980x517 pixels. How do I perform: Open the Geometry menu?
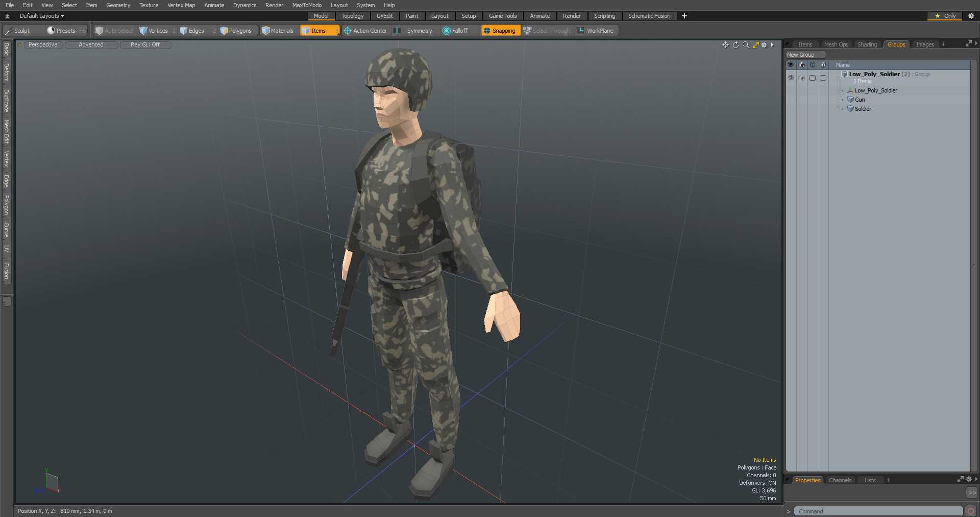118,5
